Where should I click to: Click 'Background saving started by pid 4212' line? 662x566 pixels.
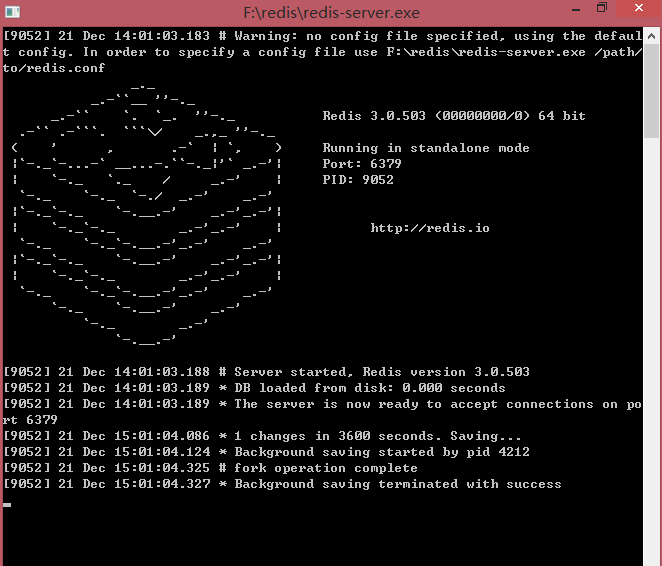coord(266,452)
